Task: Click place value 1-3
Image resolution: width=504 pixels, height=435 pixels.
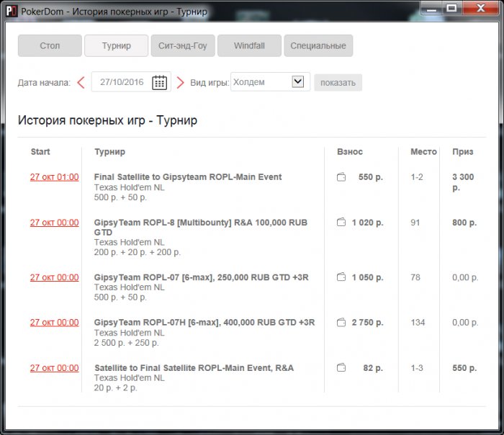Action: tap(417, 368)
